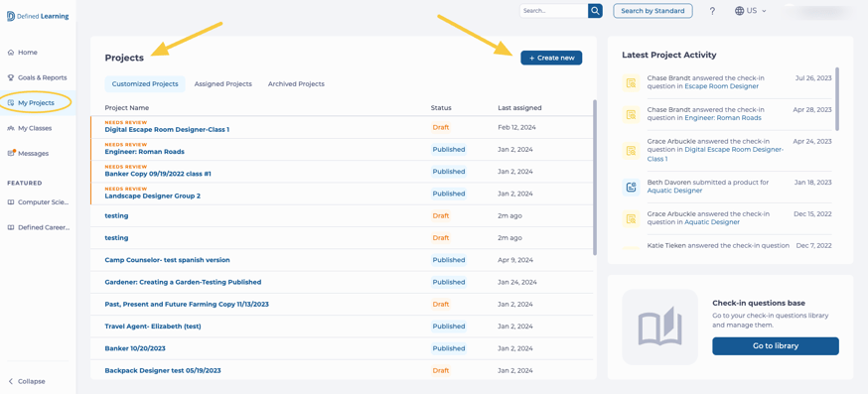
Task: Click the My Classes people icon
Action: pyautogui.click(x=11, y=128)
